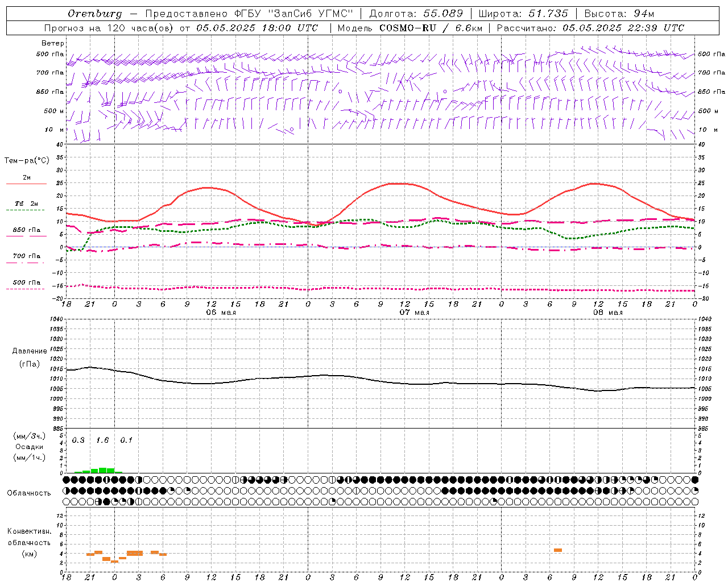Click the 07 мая date label
The image size is (728, 582).
[x=414, y=313]
